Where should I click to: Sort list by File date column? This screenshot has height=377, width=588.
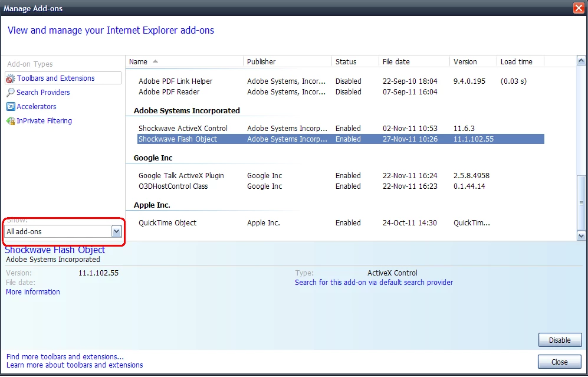click(415, 61)
